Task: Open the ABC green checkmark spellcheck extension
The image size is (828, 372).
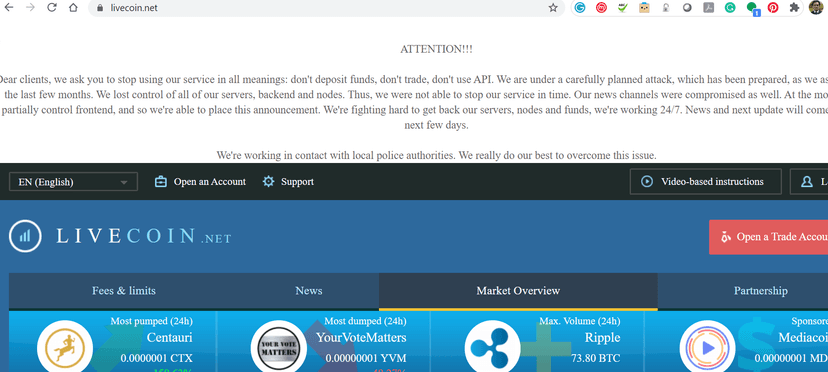Action: coord(623,8)
